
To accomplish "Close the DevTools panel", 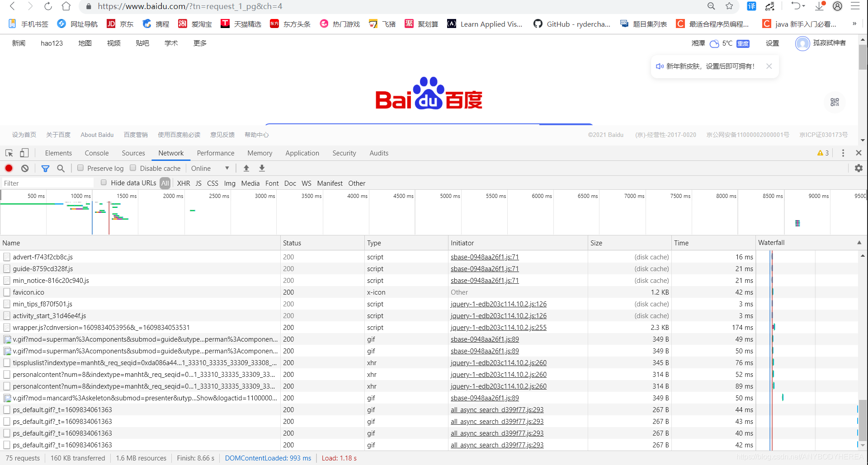I will [859, 153].
